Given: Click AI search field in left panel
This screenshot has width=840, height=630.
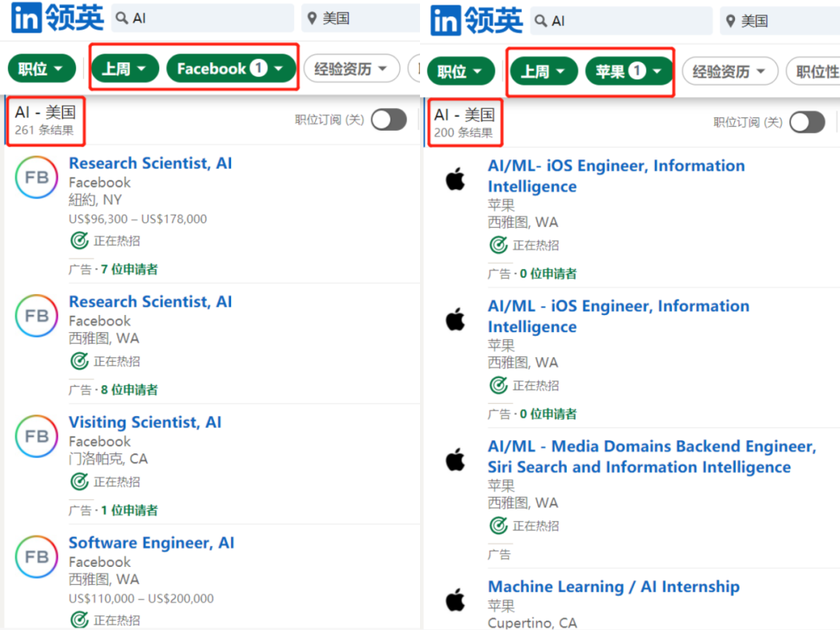Looking at the screenshot, I should click(203, 18).
